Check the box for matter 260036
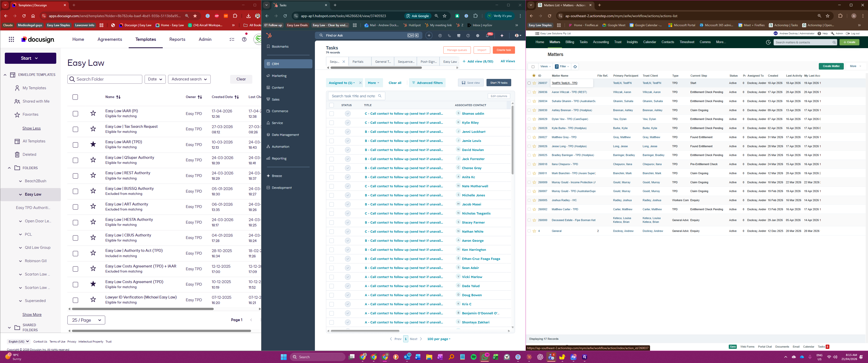This screenshot has height=363, width=868. tap(529, 92)
